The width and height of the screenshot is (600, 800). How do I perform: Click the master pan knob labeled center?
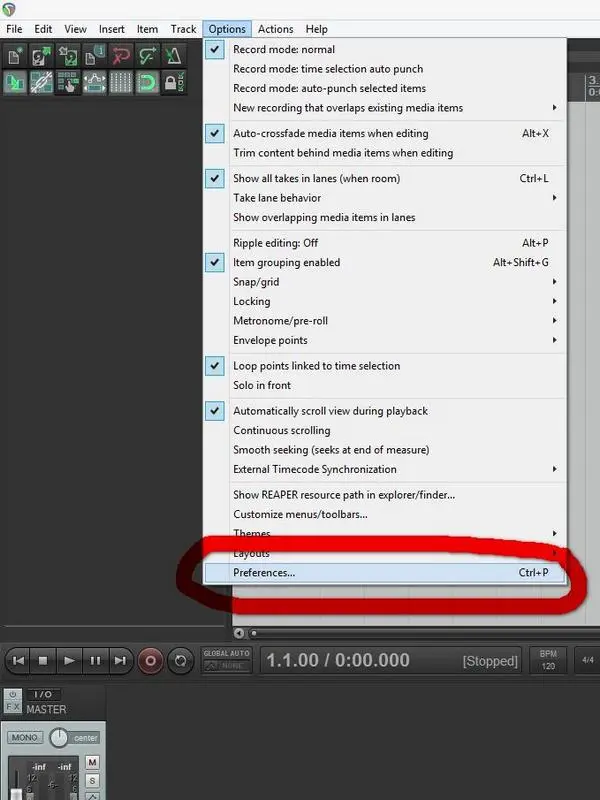[59, 738]
